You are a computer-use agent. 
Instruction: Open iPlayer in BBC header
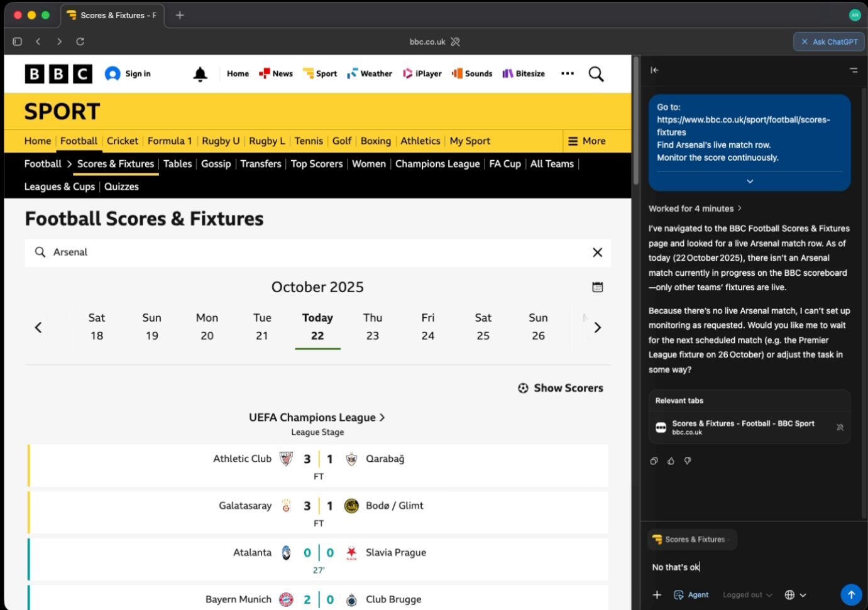pos(422,74)
